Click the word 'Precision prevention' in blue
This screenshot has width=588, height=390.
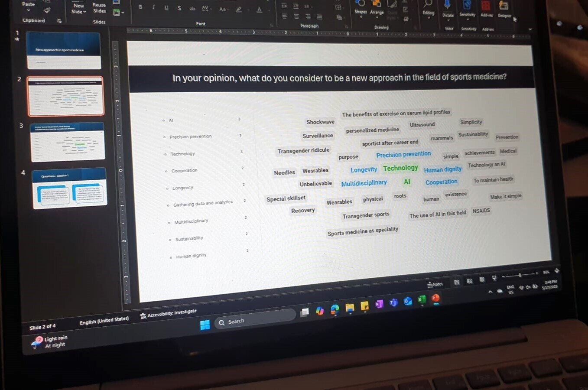click(403, 154)
